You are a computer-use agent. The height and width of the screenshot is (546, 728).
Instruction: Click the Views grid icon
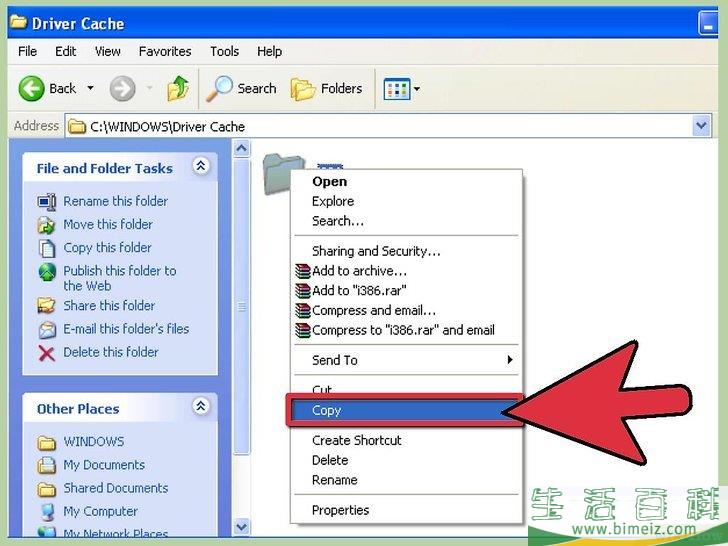(397, 89)
